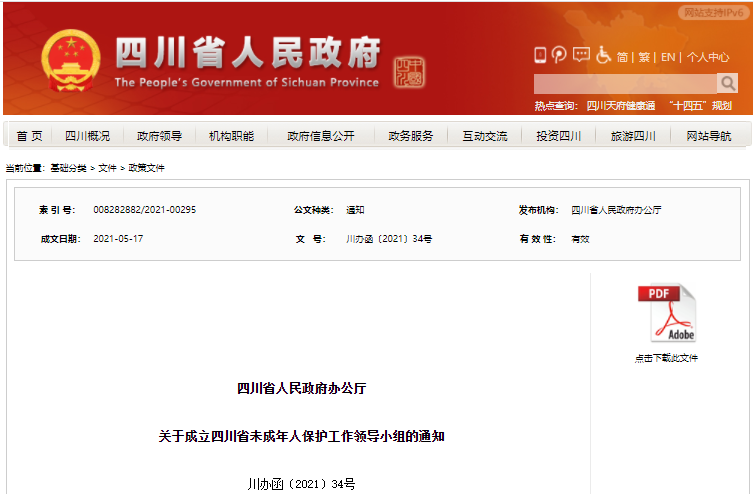Go to 旅游四川 navigation tab

tap(633, 136)
